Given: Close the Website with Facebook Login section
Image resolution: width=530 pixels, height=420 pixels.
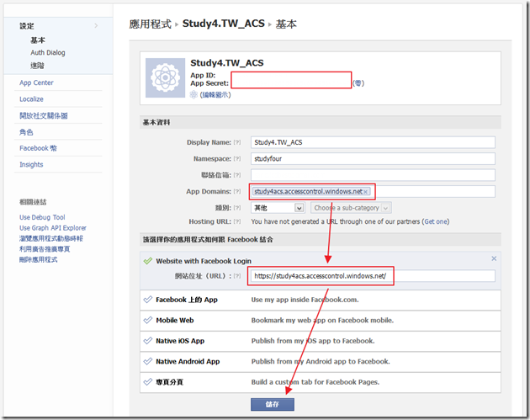Looking at the screenshot, I should click(494, 258).
